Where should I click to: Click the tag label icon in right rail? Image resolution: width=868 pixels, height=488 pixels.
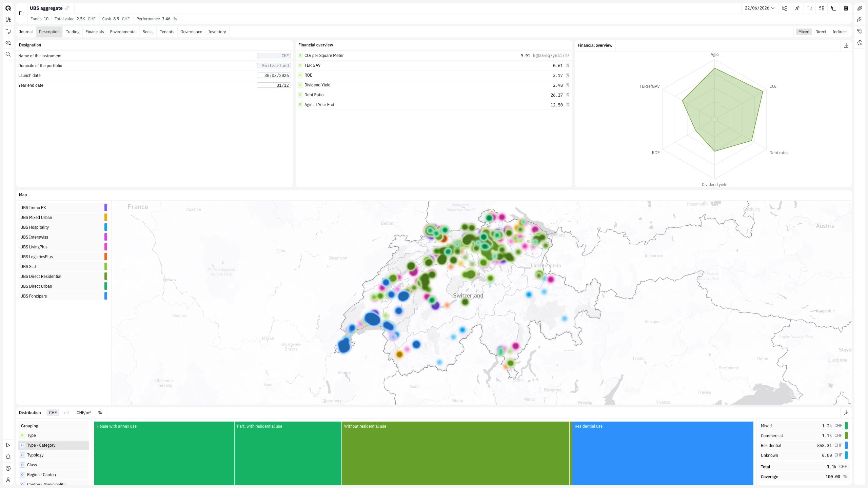tap(860, 31)
